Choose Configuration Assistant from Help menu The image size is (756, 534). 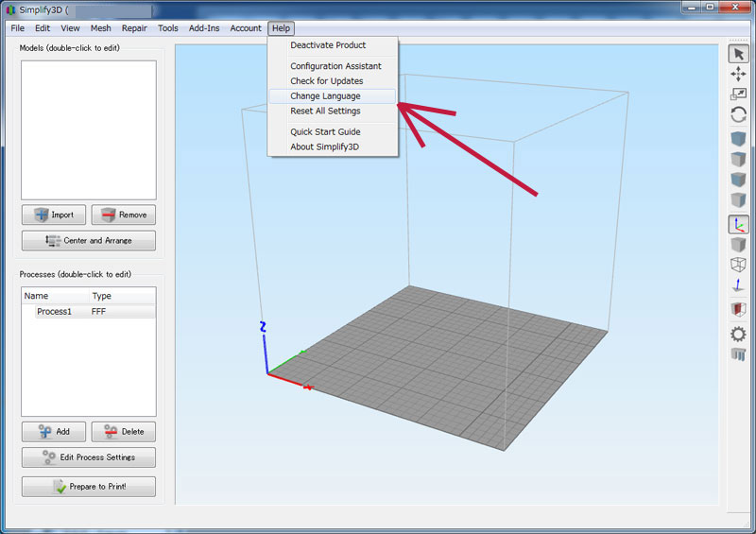tap(335, 66)
